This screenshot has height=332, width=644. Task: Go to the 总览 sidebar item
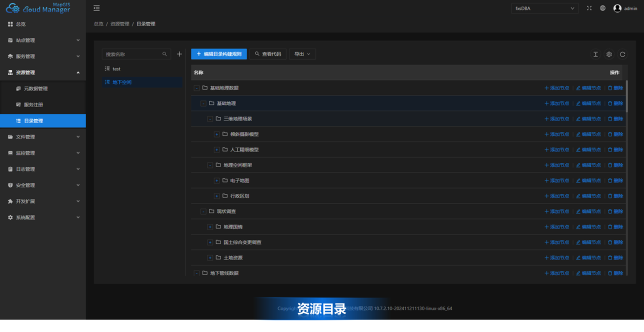(42, 24)
